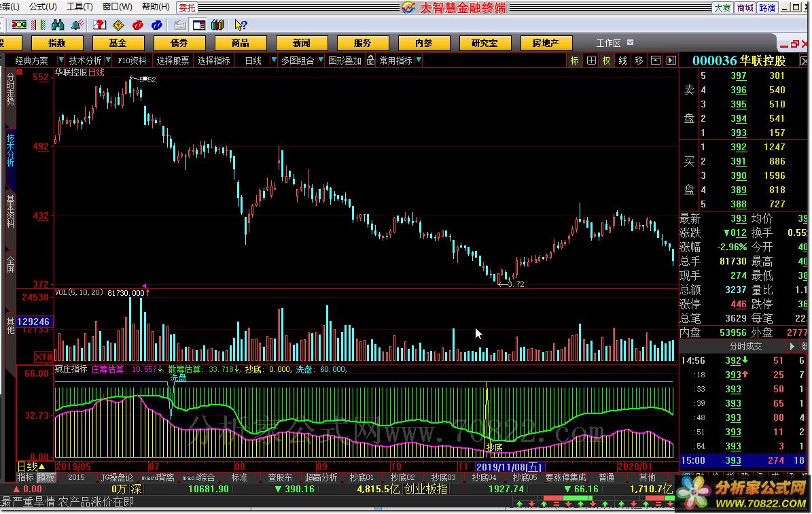
Task: Toggle the 指标 bottom mode button
Action: tap(25, 478)
